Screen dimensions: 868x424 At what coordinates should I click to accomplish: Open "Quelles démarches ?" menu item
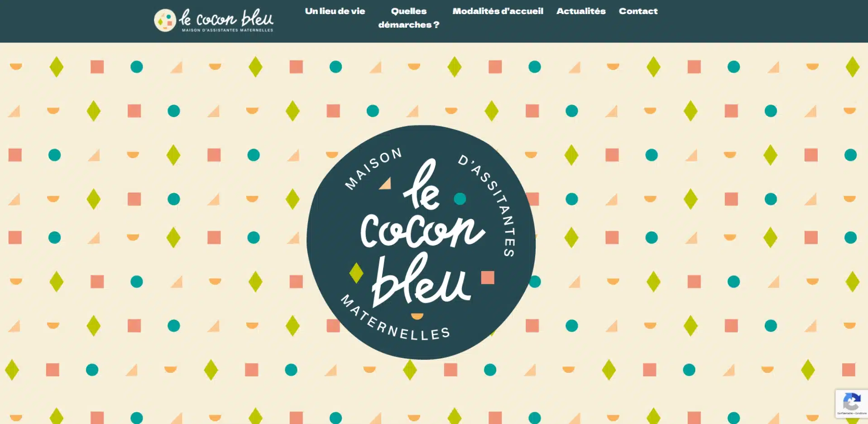coord(408,18)
